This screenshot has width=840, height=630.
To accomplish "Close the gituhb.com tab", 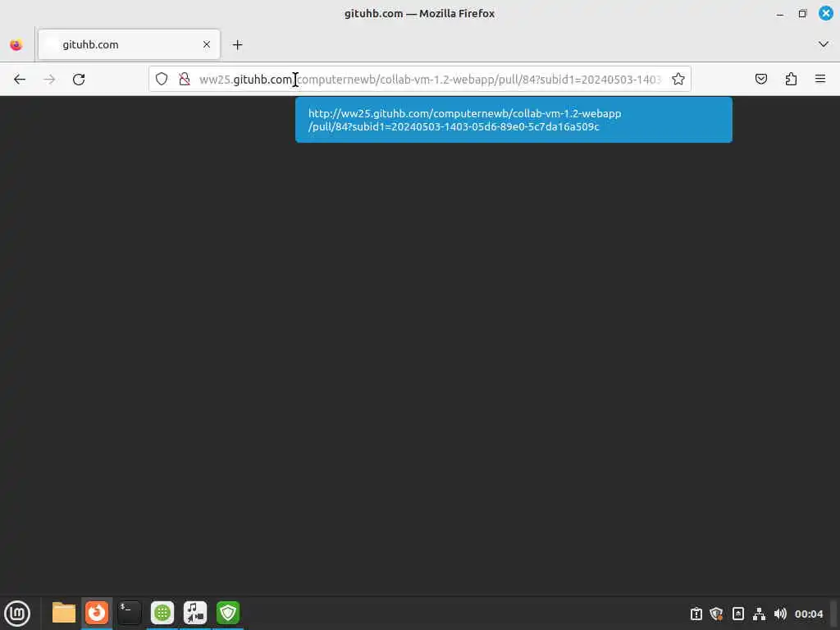I will [x=207, y=44].
